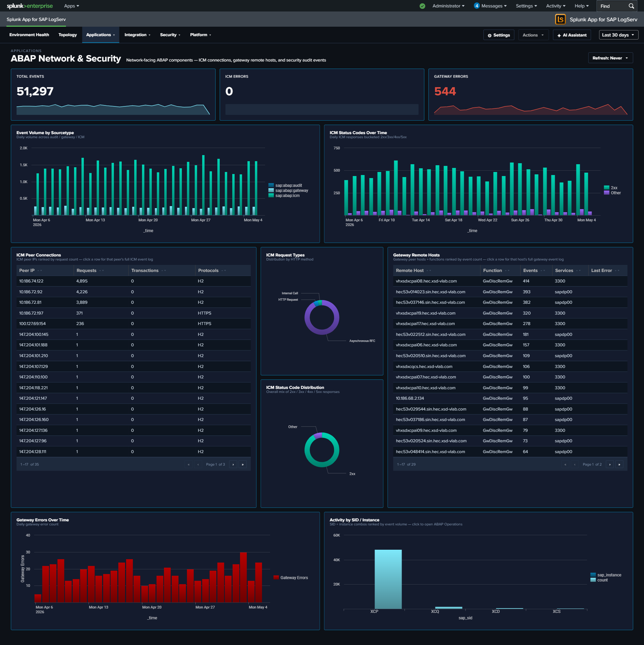This screenshot has height=645, width=644.
Task: Click the ICM Errors value 0
Action: point(229,91)
